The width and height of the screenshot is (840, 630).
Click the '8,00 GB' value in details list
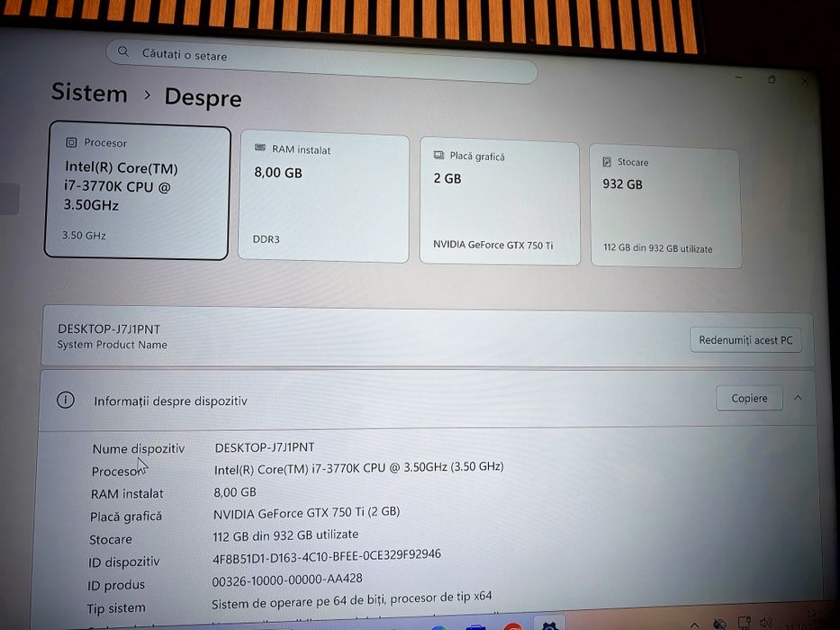pyautogui.click(x=235, y=491)
